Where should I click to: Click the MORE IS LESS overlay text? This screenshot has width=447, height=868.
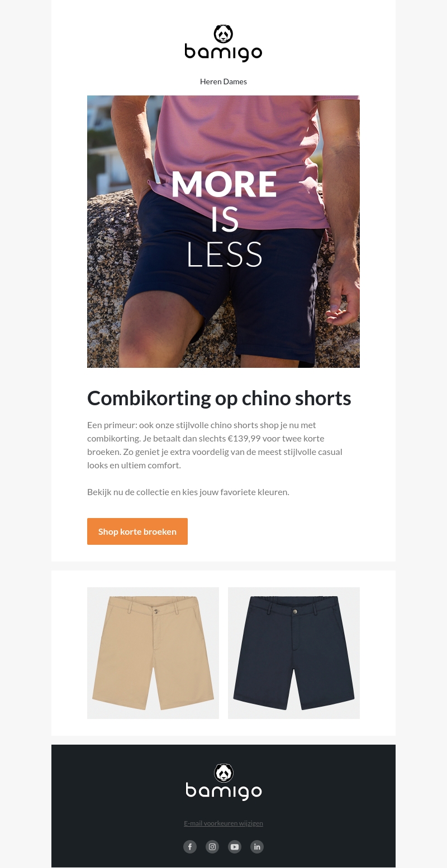(x=224, y=219)
